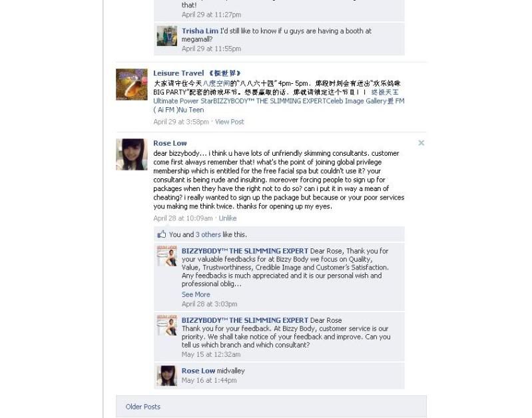Viewport: 532px width, 418px height.
Task: Open Trisha Lim's profile name
Action: coord(200,31)
